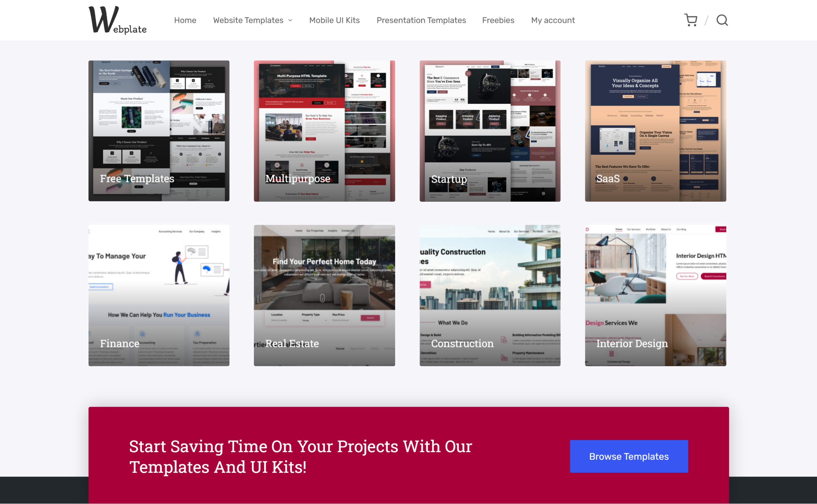Click the search magnifier icon
817x504 pixels.
723,20
